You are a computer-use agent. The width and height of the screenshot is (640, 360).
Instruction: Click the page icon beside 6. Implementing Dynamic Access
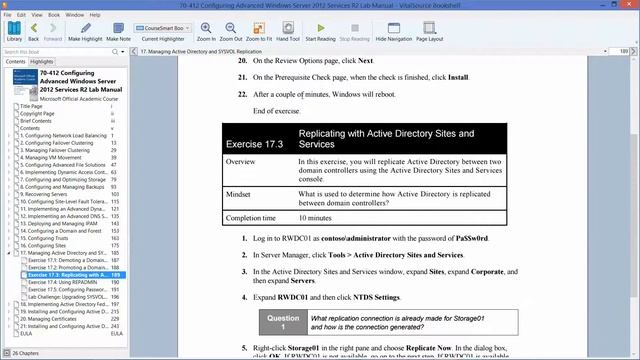point(16,172)
